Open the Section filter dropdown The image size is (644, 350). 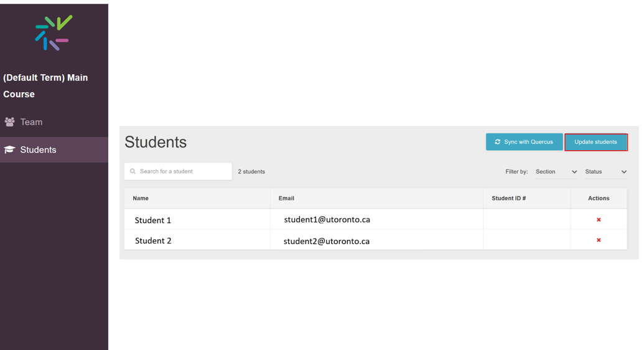[556, 171]
